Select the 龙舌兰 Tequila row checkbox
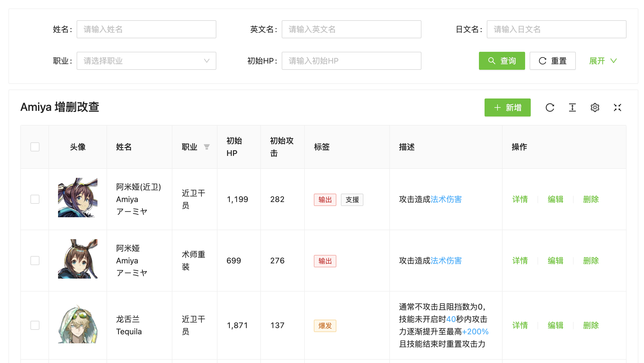Image resolution: width=644 pixels, height=363 pixels. 35,325
